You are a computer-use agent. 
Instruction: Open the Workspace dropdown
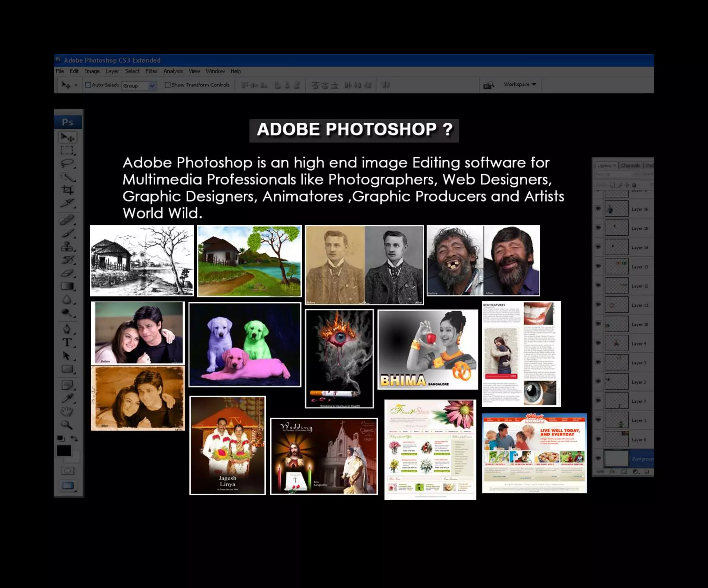[x=520, y=84]
